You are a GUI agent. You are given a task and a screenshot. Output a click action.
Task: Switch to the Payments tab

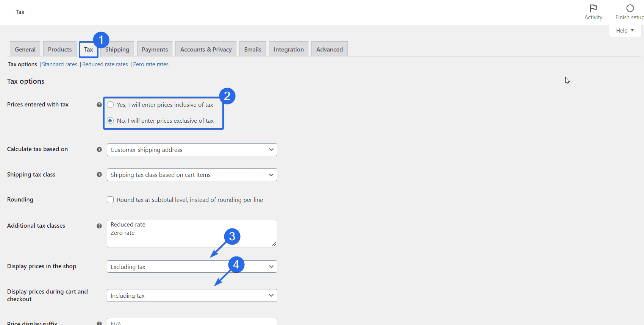(x=155, y=49)
